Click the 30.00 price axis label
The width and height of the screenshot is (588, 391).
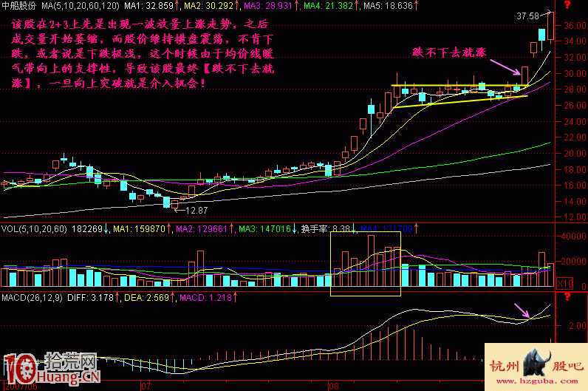click(575, 74)
